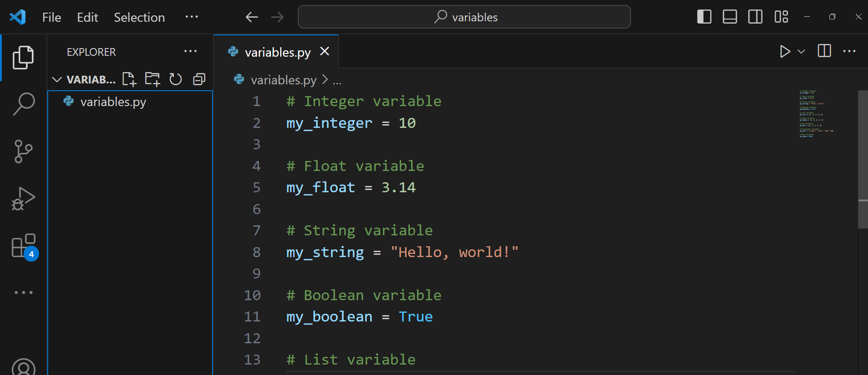The width and height of the screenshot is (868, 375).
Task: Run the Python file
Action: pyautogui.click(x=784, y=51)
